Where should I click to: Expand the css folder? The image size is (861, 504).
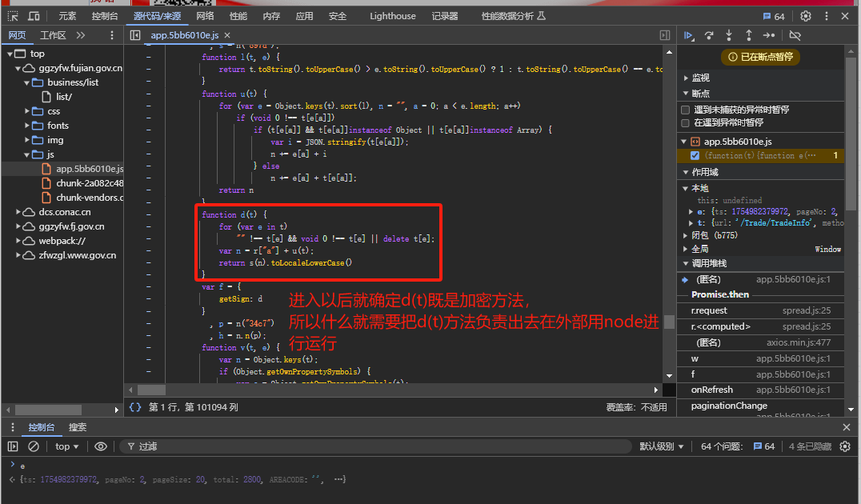tap(27, 111)
